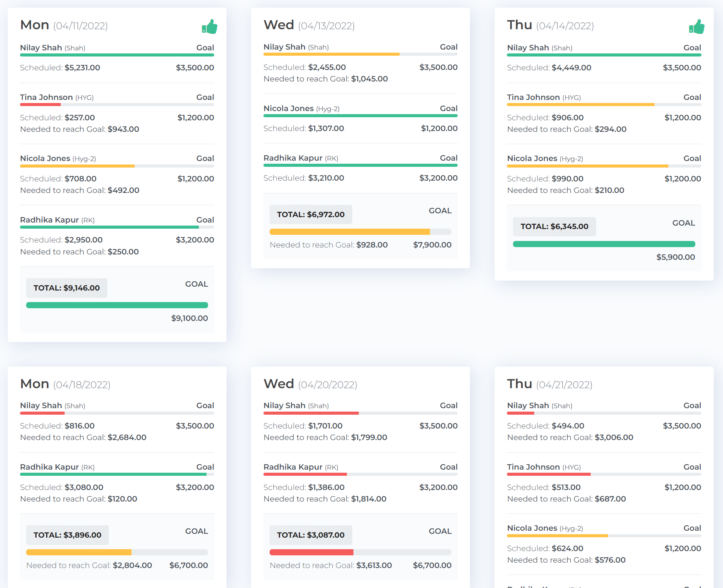This screenshot has width=723, height=588.
Task: Click the TOTAL: $3,896.00 badge
Action: [67, 535]
